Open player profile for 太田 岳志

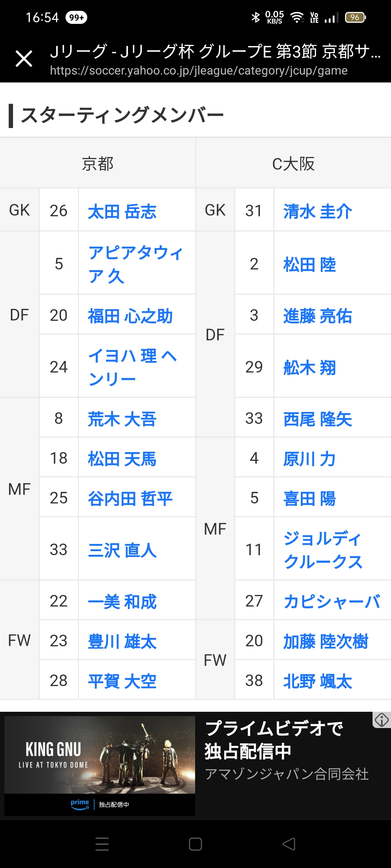pos(122,212)
